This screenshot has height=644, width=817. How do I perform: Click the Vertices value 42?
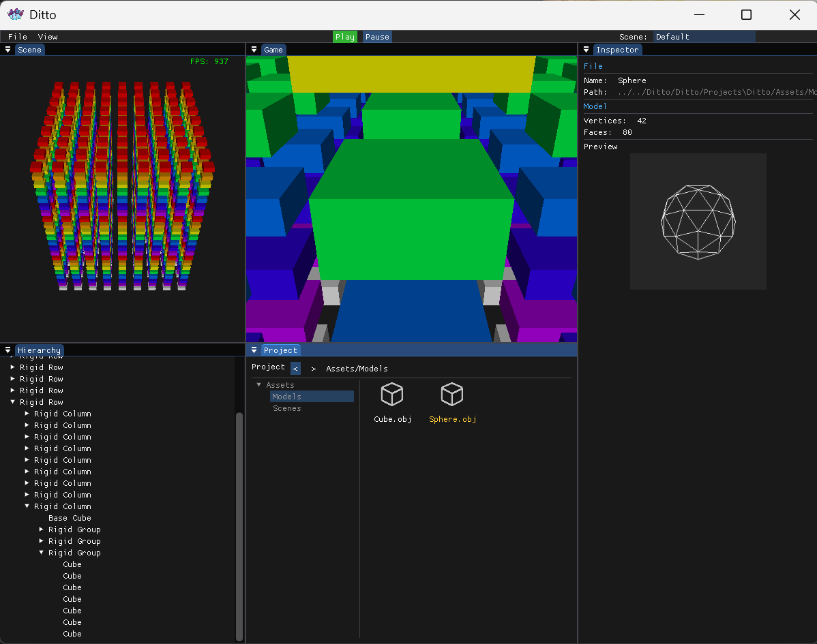point(642,121)
